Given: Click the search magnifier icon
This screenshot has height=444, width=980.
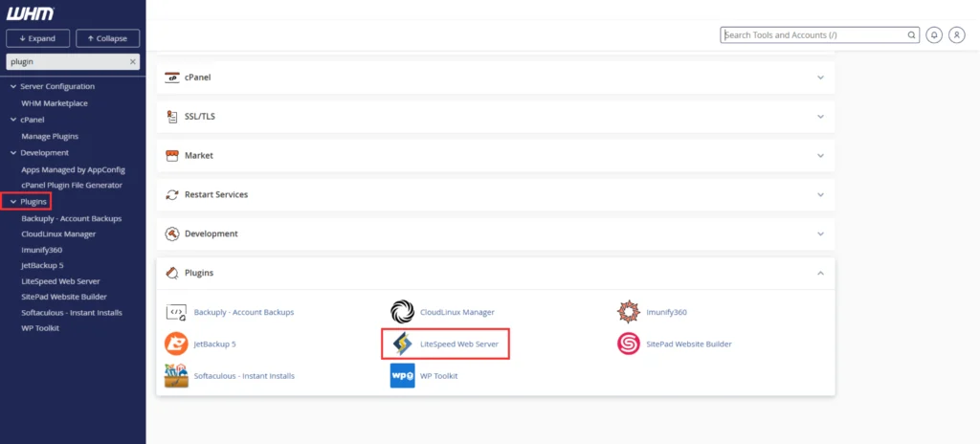Looking at the screenshot, I should (x=911, y=35).
